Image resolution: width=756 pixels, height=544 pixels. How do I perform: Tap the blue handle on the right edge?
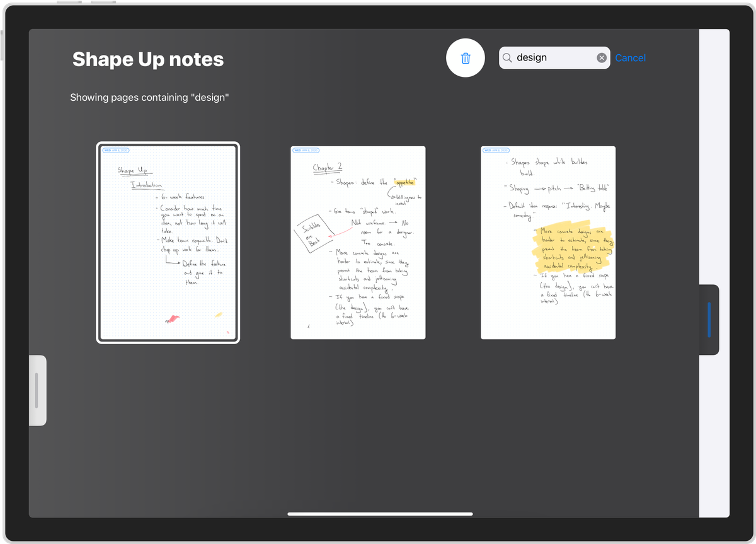(x=709, y=320)
